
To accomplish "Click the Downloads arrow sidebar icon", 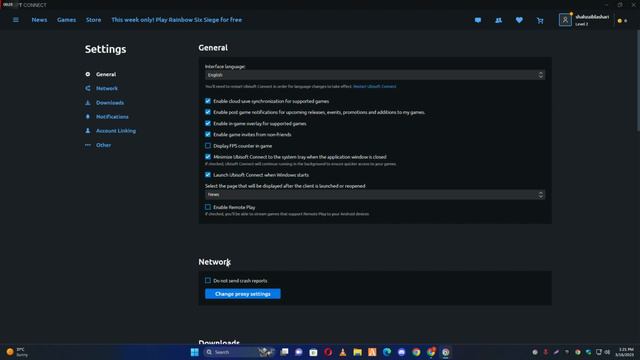I will [x=88, y=102].
